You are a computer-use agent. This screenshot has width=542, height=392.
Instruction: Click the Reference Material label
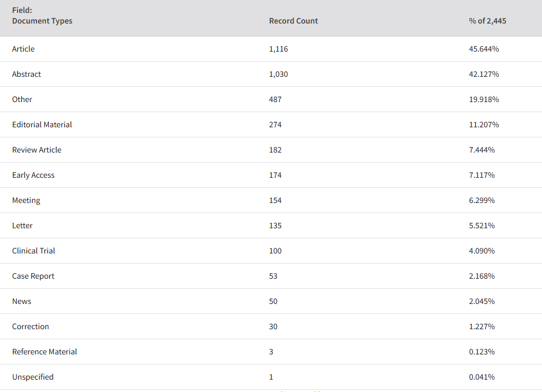click(x=44, y=352)
